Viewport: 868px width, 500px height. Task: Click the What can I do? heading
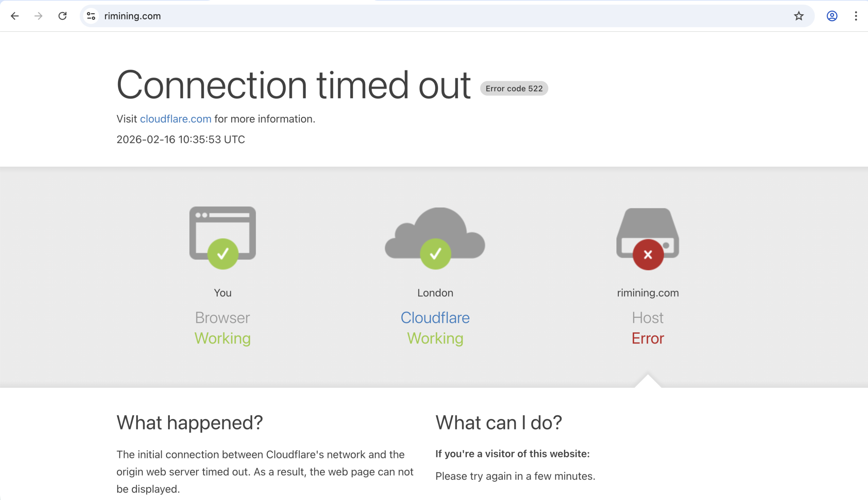499,422
